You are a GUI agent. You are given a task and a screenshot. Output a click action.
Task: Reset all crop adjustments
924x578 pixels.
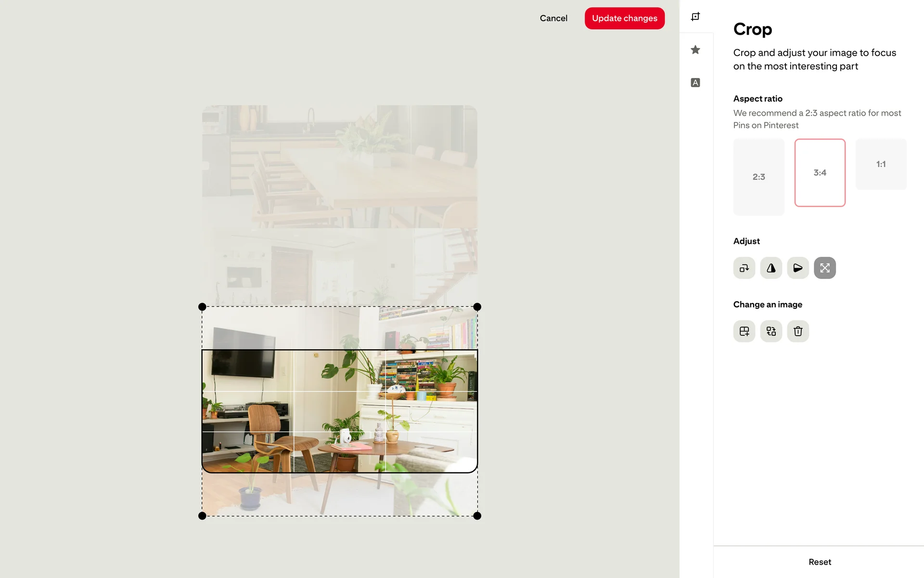pyautogui.click(x=820, y=562)
